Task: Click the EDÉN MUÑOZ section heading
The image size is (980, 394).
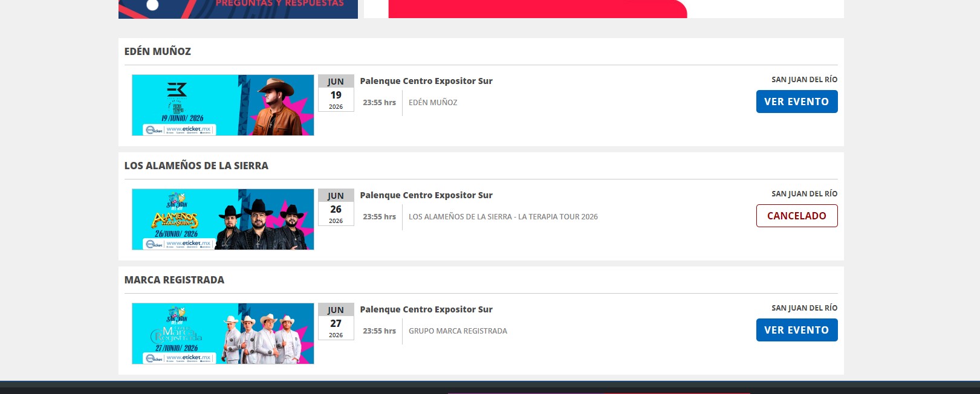Action: click(158, 51)
